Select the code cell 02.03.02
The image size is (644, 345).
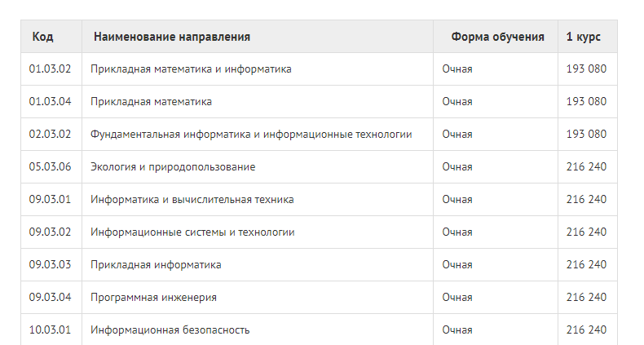point(51,135)
